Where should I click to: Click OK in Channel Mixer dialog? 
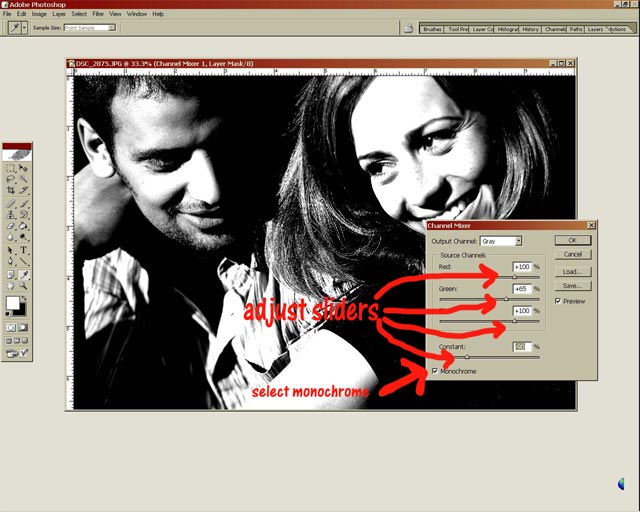[x=573, y=240]
